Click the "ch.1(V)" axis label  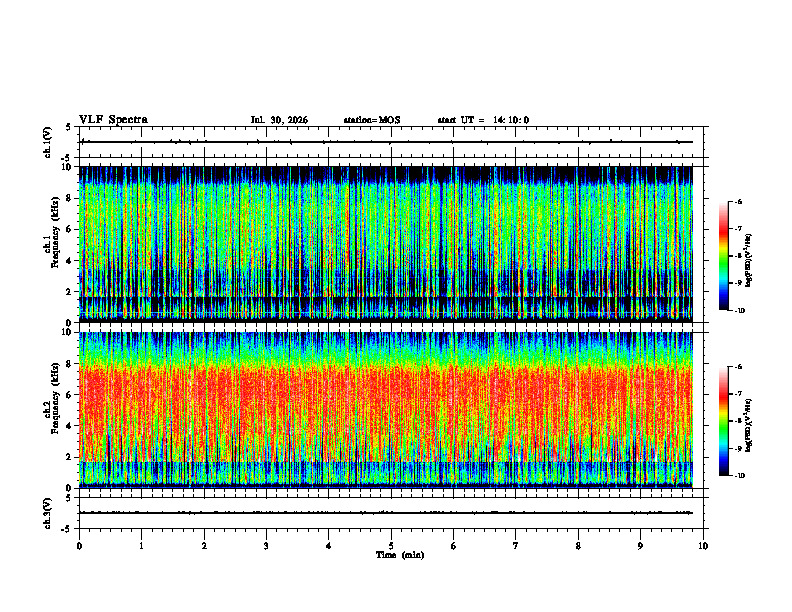pyautogui.click(x=48, y=142)
